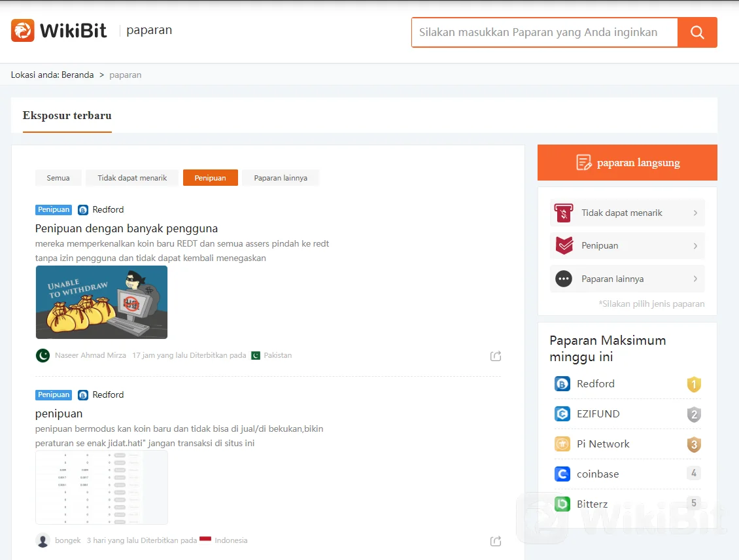
Task: Open EZIFUND in weekly ranking
Action: click(x=598, y=414)
